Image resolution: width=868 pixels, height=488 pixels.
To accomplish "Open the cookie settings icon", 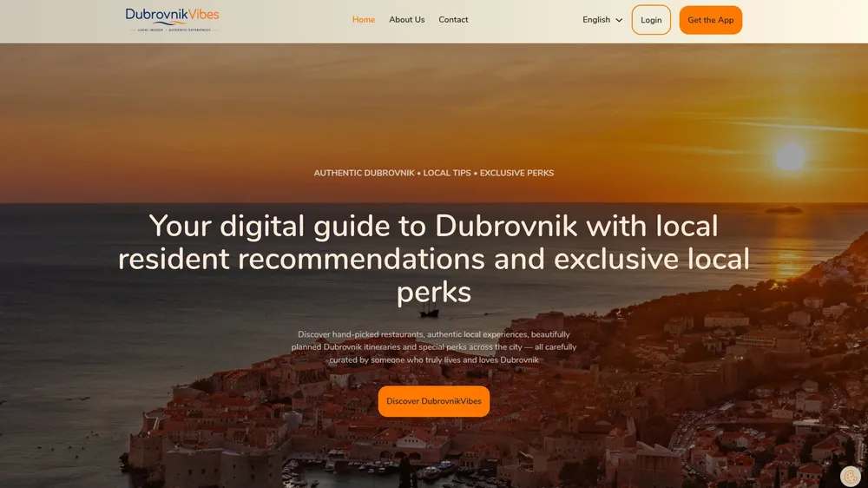I will 851,476.
